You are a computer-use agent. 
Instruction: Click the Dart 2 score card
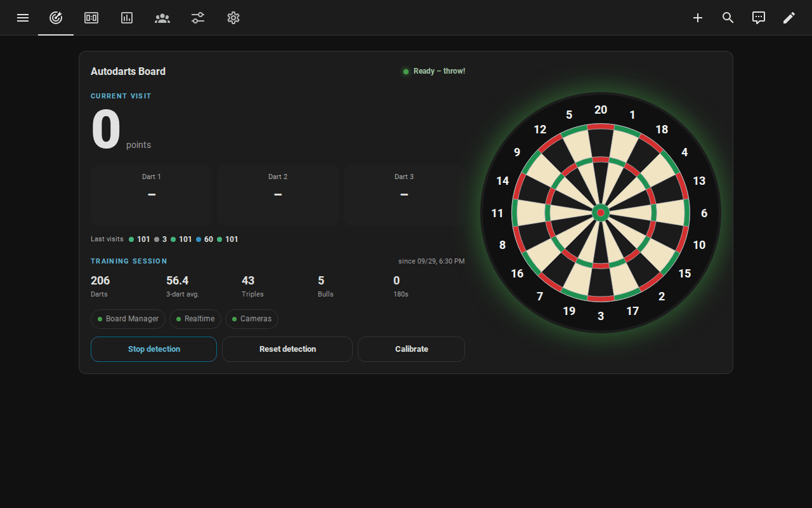point(278,195)
